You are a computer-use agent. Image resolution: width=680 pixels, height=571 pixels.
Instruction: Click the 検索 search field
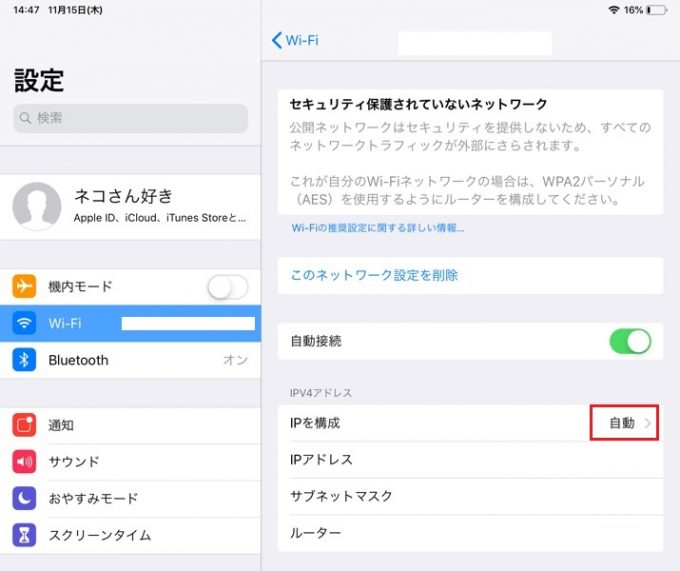coord(130,118)
